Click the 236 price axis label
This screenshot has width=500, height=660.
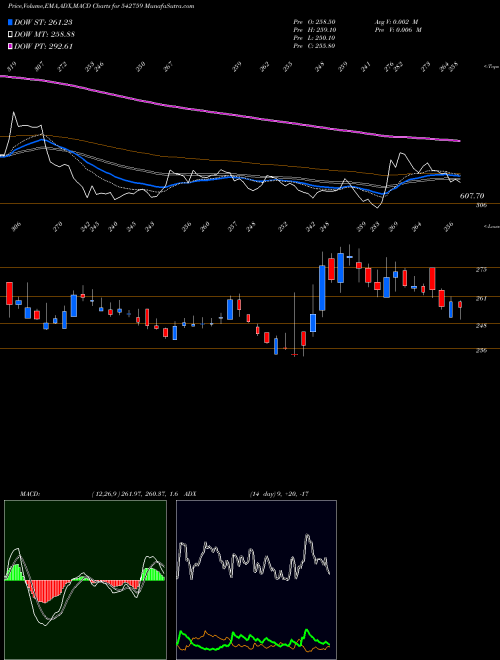pyautogui.click(x=481, y=350)
